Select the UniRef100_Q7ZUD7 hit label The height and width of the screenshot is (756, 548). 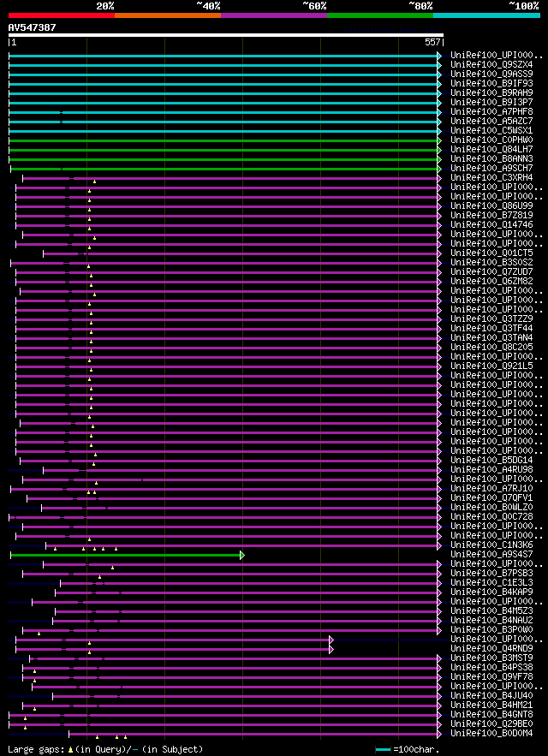(x=491, y=272)
